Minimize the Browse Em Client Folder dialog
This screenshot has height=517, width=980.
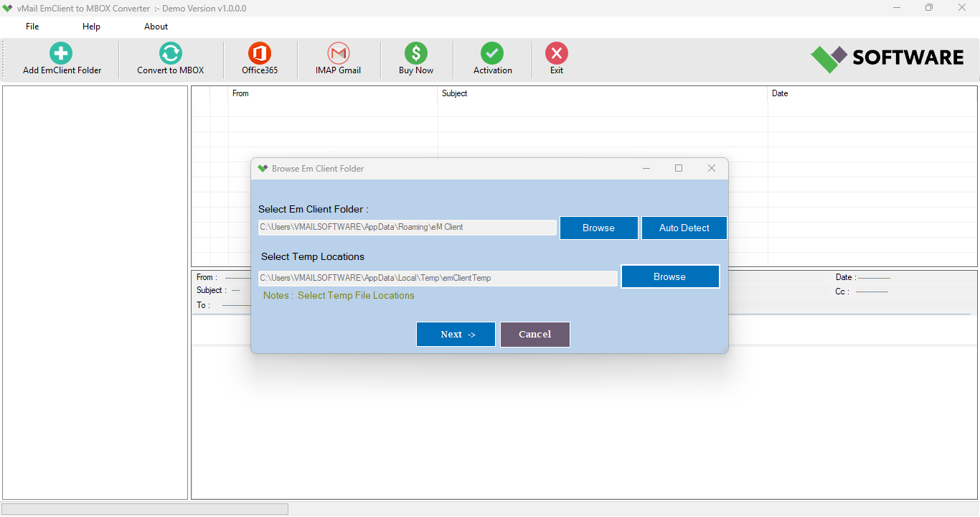[x=646, y=169]
